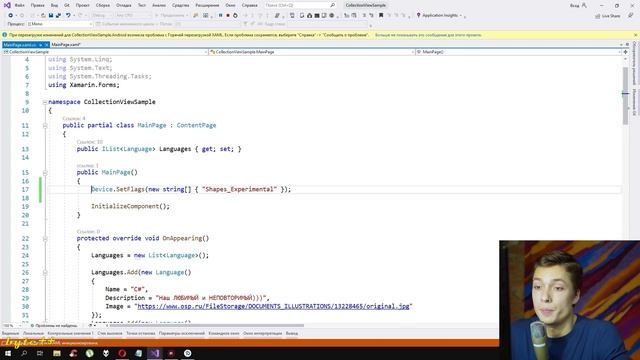Viewport: 640px width, 360px height.
Task: Click the Save file toolbar icon
Action: (x=51, y=15)
